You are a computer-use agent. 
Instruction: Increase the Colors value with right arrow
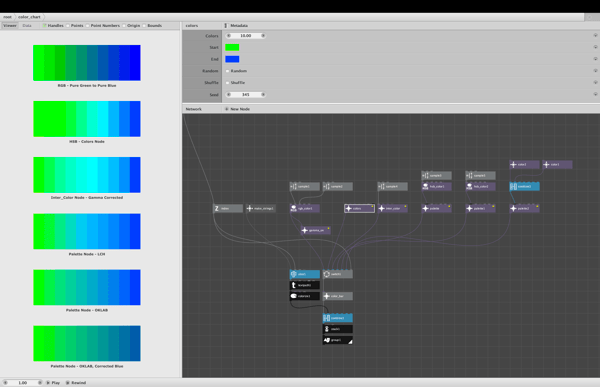coord(263,36)
